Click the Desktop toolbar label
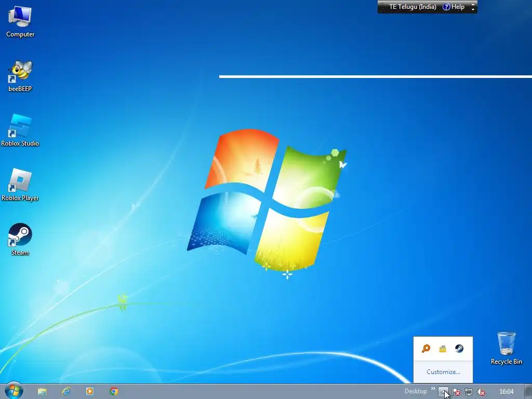The image size is (532, 399). (x=416, y=392)
